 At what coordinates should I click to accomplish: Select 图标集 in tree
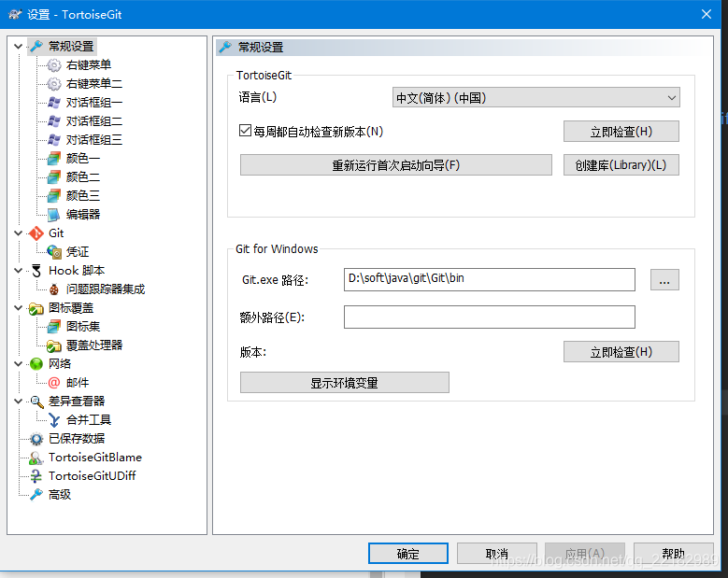click(83, 327)
